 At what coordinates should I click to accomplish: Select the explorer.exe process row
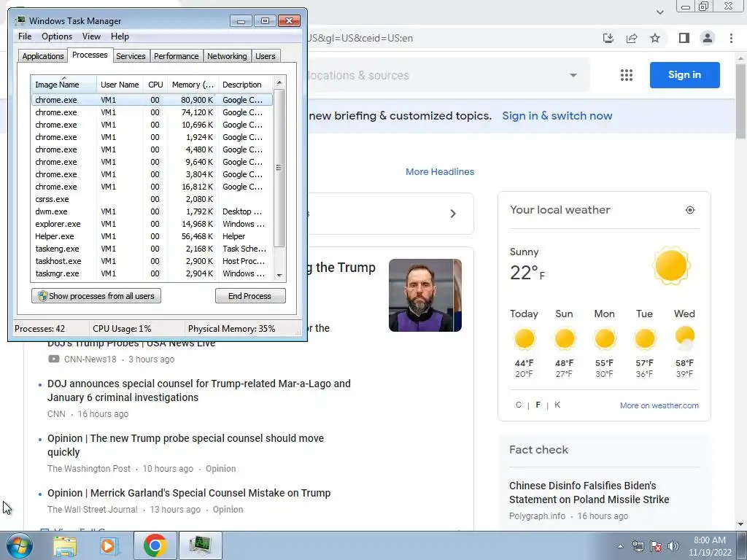pyautogui.click(x=152, y=224)
